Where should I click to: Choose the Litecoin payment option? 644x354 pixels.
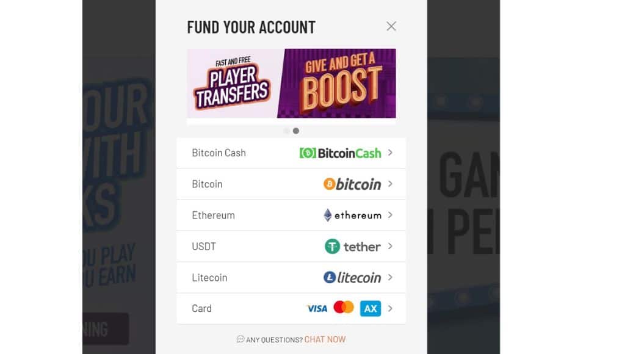point(291,278)
